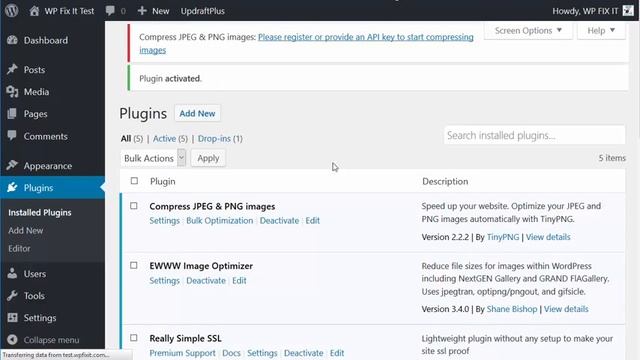The height and width of the screenshot is (360, 640).
Task: Open Really Simple SSL Premium Support link
Action: click(182, 353)
